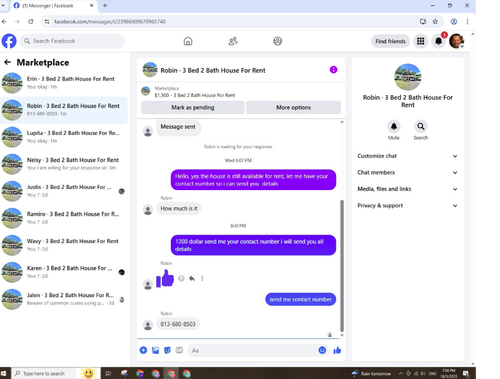Open the purple conversation information icon
The height and width of the screenshot is (379, 500).
pyautogui.click(x=333, y=70)
